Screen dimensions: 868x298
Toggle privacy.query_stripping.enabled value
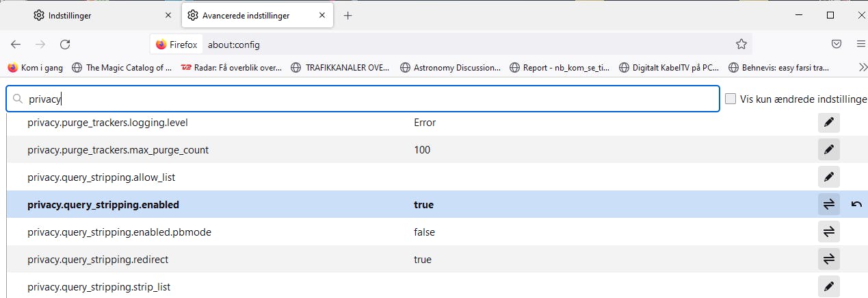click(829, 204)
